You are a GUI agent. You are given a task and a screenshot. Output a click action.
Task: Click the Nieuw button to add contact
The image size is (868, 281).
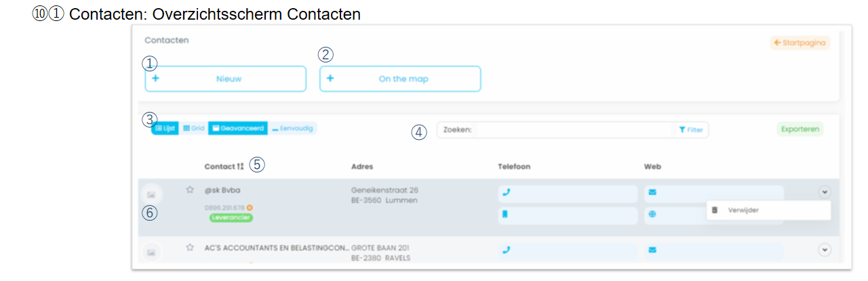pos(225,79)
